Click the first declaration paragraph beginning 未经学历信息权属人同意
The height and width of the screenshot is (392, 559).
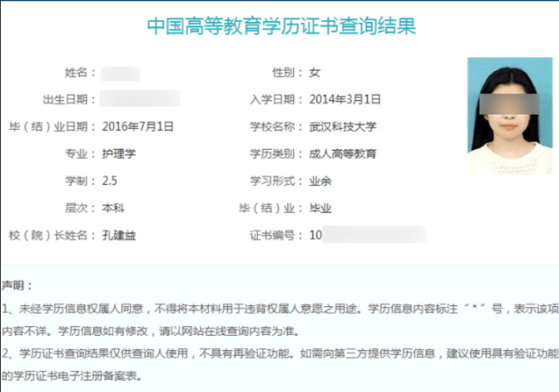click(x=279, y=309)
